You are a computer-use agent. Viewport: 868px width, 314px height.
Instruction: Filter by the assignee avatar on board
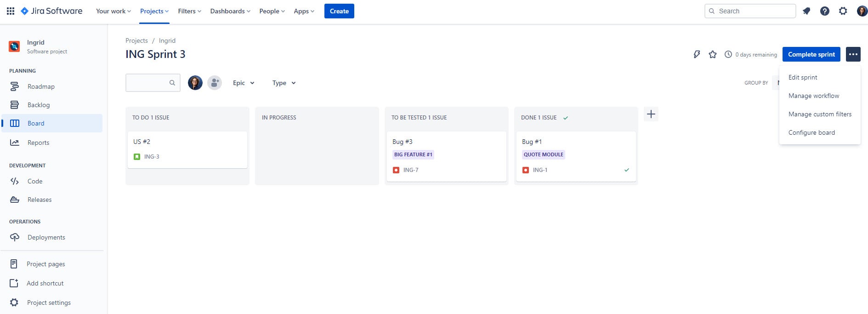(x=195, y=83)
